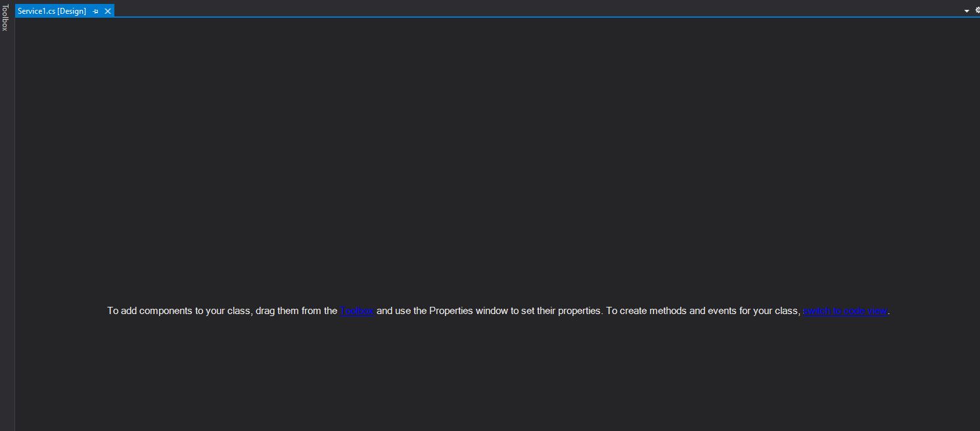980x431 pixels.
Task: Click the blue highlighted document tab
Action: (51, 11)
